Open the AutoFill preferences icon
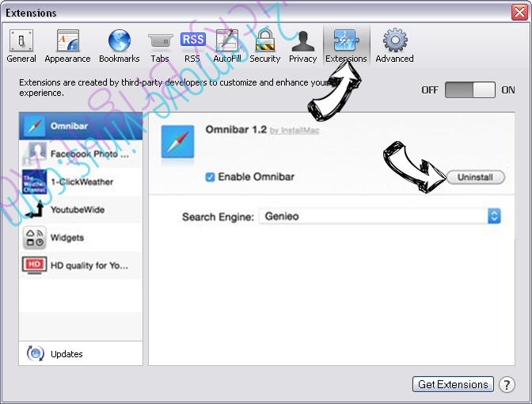This screenshot has width=532, height=404. (x=227, y=40)
